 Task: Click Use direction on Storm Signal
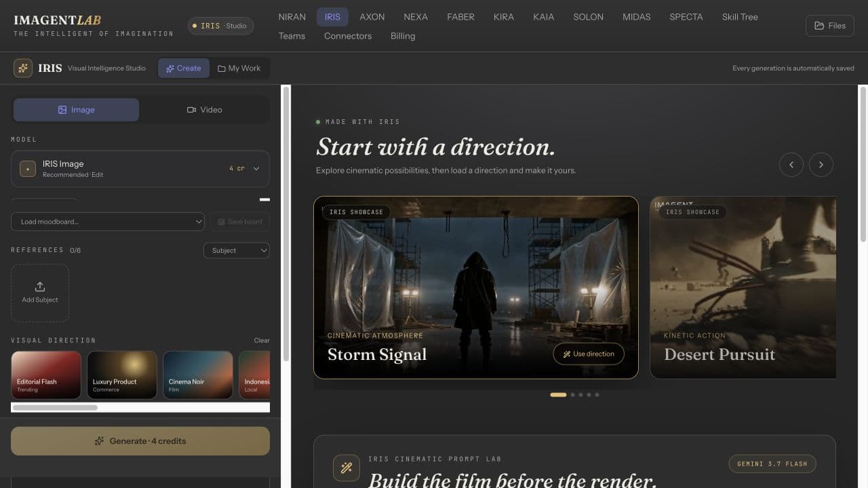click(x=589, y=354)
